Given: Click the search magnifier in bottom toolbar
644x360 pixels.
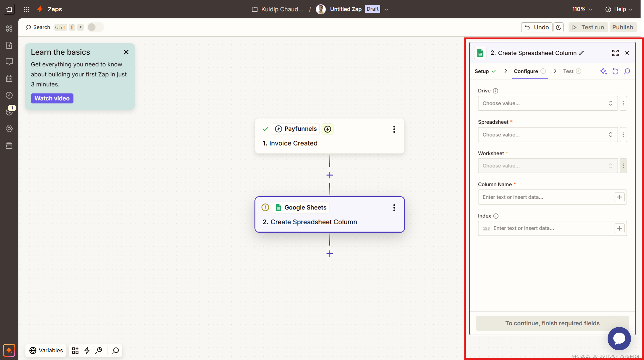Looking at the screenshot, I should point(116,350).
